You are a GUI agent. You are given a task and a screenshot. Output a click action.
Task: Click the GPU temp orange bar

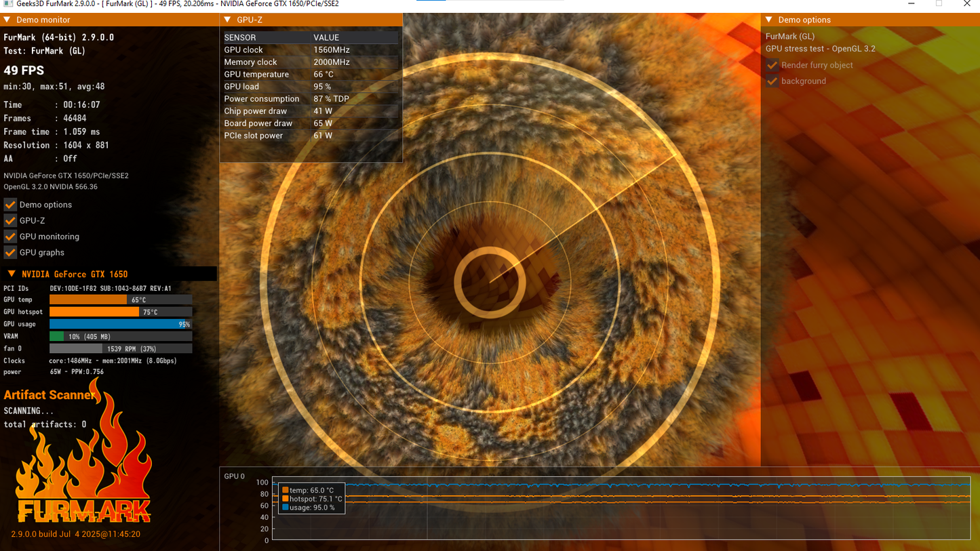pyautogui.click(x=88, y=300)
